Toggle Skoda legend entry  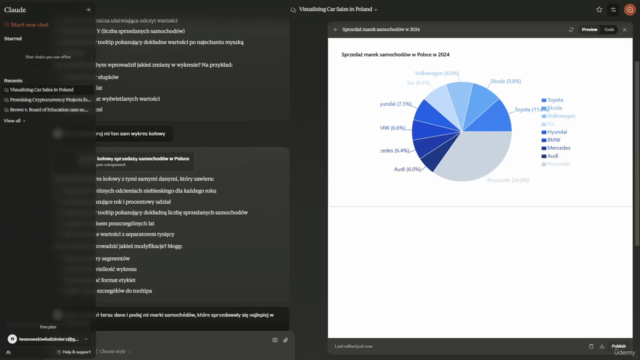pyautogui.click(x=552, y=108)
